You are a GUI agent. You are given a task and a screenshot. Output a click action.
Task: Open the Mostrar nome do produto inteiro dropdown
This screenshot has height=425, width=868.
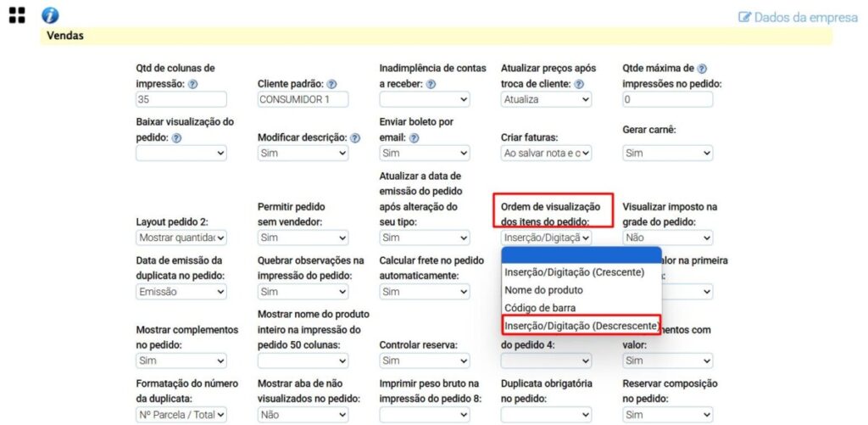(x=303, y=361)
